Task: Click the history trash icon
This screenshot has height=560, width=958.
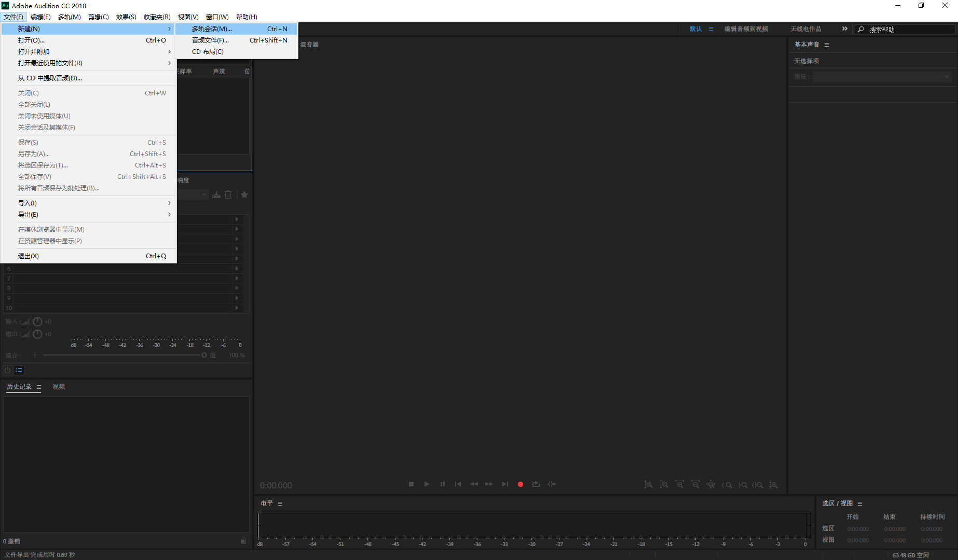Action: coord(244,541)
